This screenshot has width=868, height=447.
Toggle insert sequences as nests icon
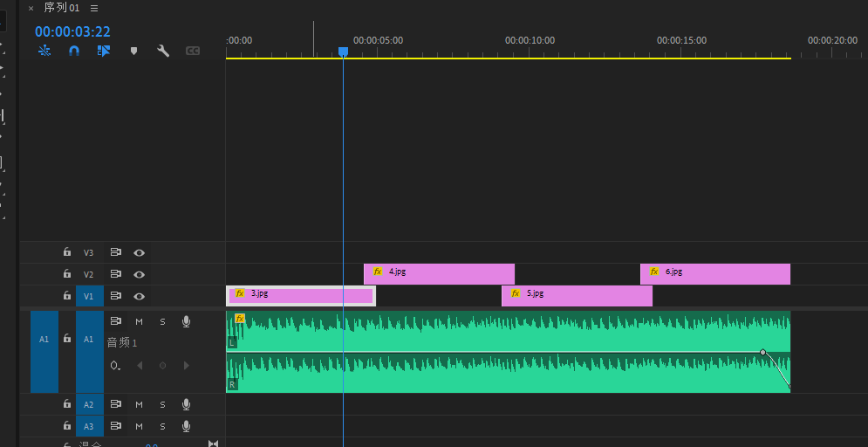click(44, 52)
